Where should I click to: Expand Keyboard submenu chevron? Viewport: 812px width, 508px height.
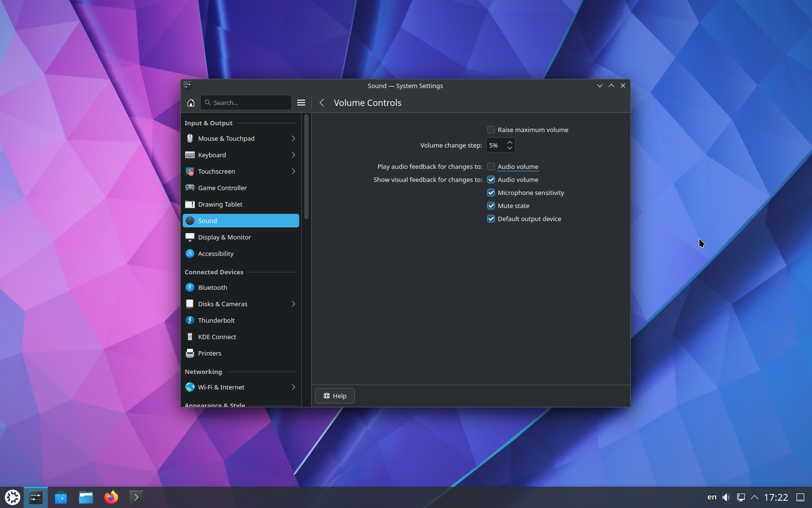293,155
